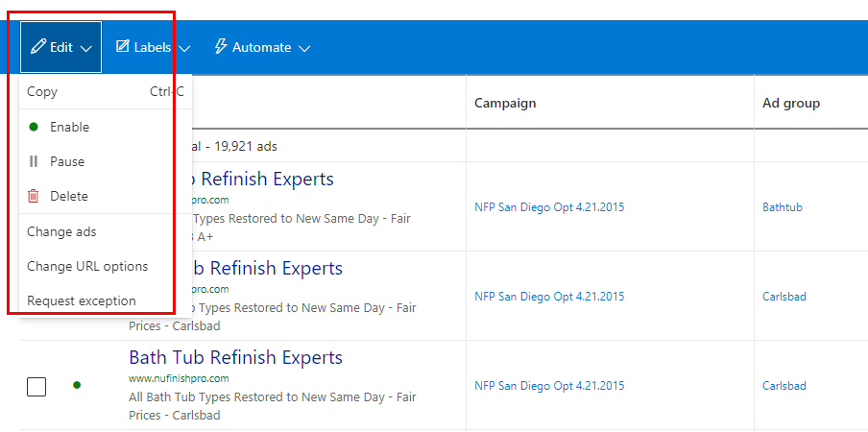Image resolution: width=868 pixels, height=432 pixels.
Task: Open the Automate dropdown menu
Action: [262, 48]
